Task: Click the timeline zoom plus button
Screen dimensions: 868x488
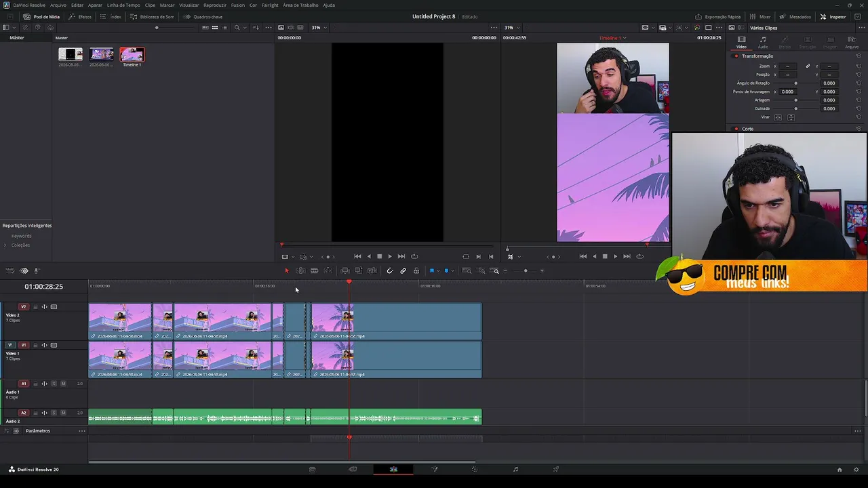Action: tap(542, 271)
